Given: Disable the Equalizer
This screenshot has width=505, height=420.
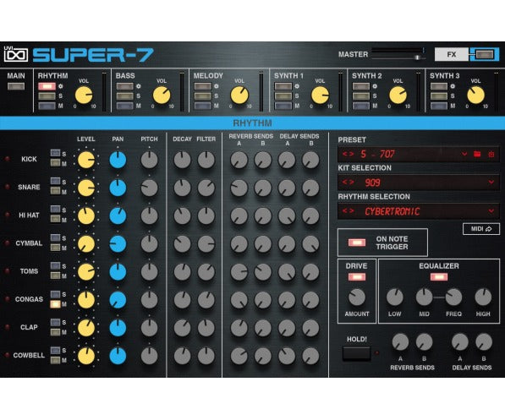Looking at the screenshot, I should 439,277.
